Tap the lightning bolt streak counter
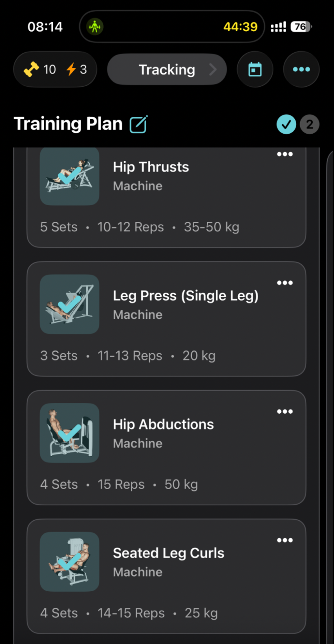Viewport: 334px width, 644px height. pos(76,70)
